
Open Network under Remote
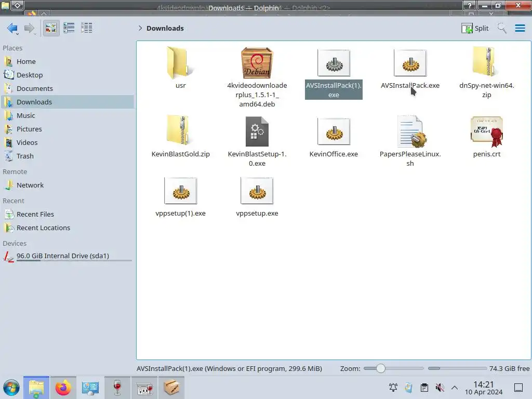tap(68, 185)
